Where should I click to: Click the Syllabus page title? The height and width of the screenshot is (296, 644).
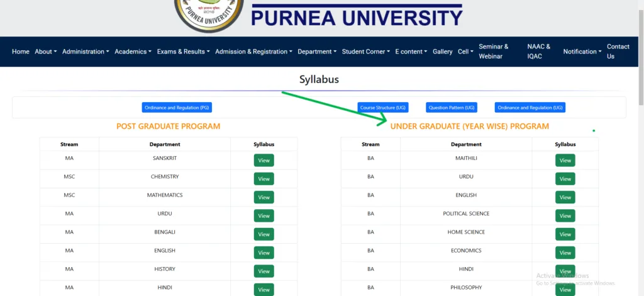[x=319, y=79]
